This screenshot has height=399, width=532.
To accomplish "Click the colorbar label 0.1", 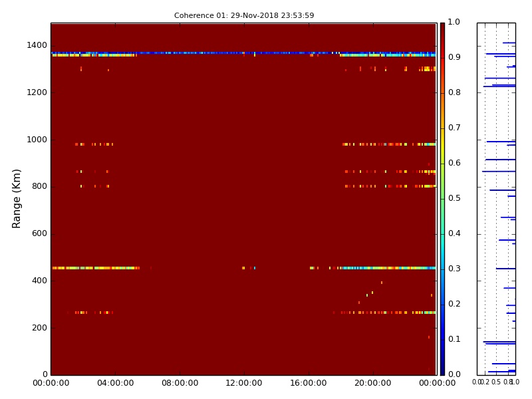I will click(454, 339).
